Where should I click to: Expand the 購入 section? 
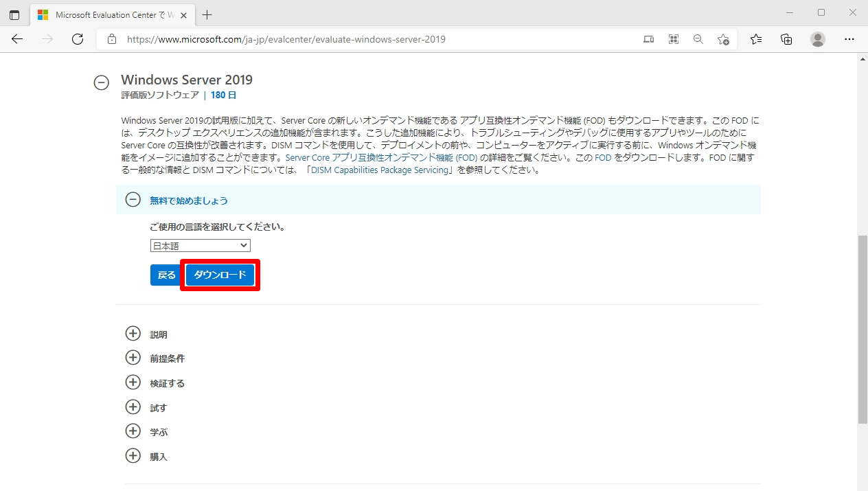[133, 455]
